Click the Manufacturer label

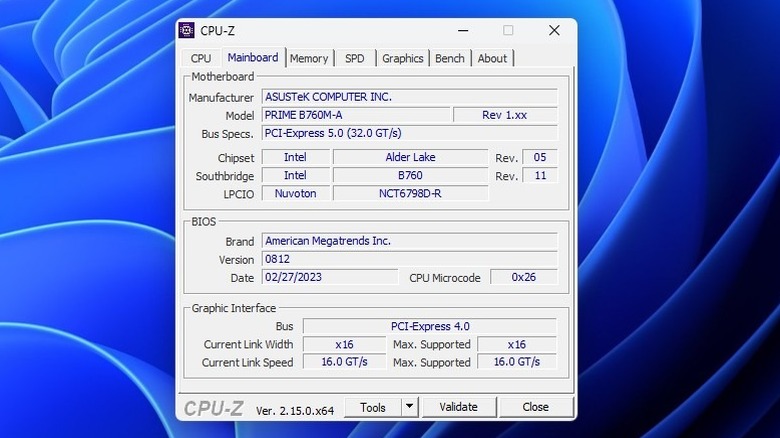coord(221,98)
